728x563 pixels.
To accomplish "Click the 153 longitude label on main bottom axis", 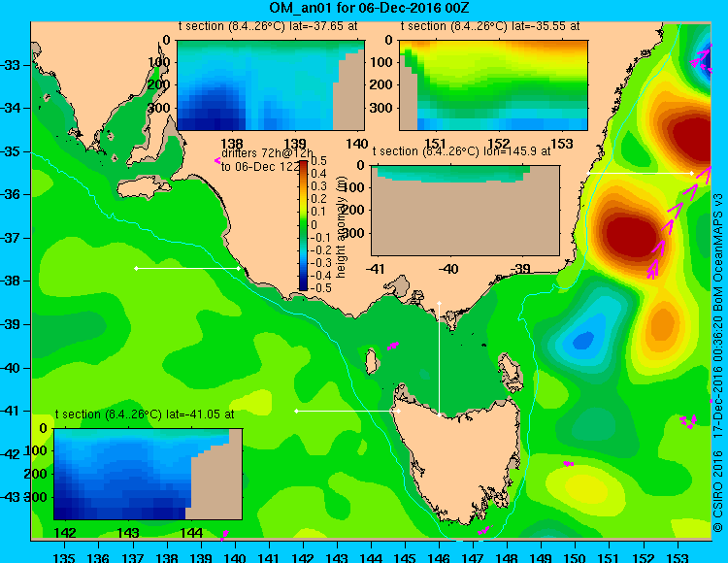I will coord(678,557).
